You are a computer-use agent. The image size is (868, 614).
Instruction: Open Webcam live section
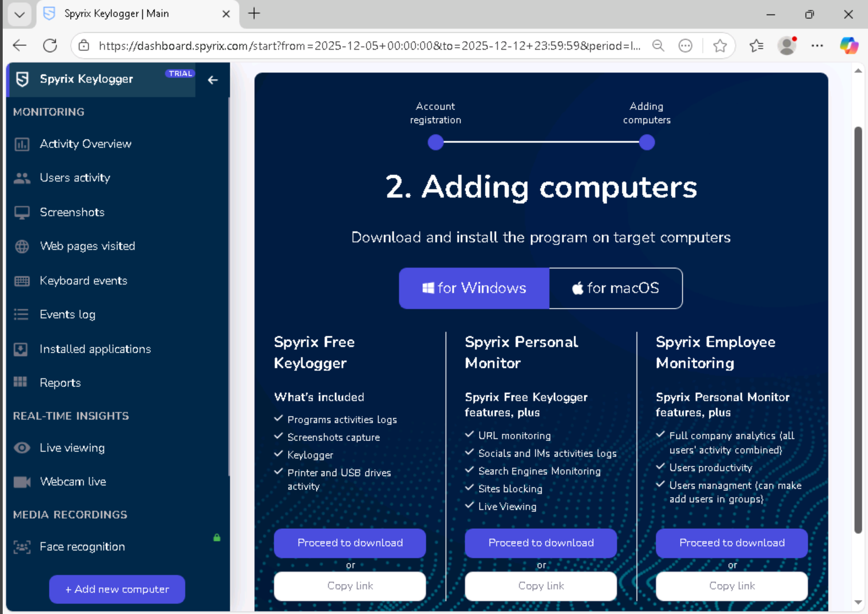click(x=73, y=482)
